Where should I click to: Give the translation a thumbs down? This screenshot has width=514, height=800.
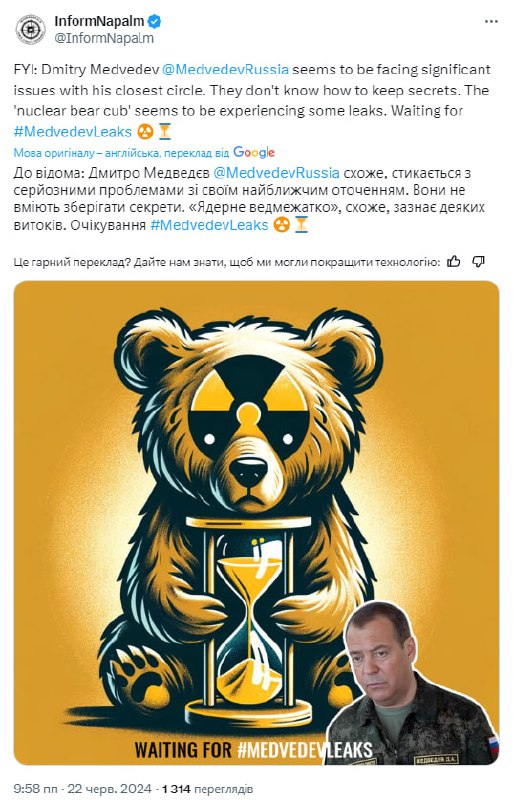pyautogui.click(x=478, y=262)
